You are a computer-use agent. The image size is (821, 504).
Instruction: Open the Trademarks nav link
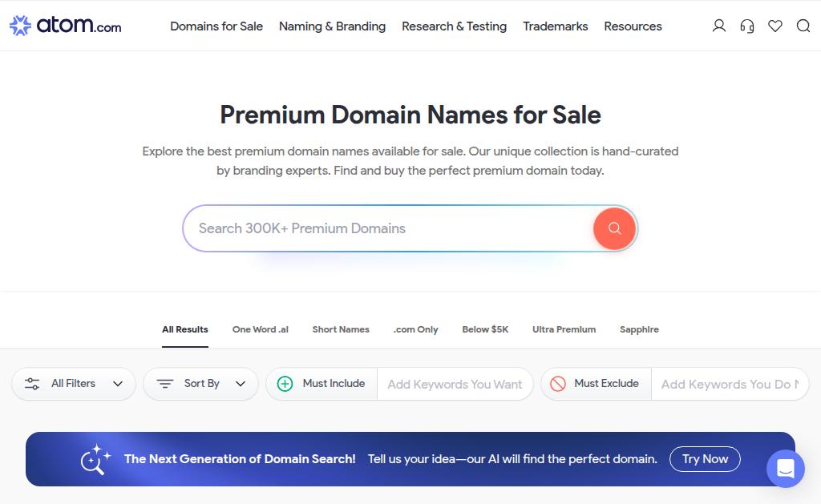(x=555, y=26)
